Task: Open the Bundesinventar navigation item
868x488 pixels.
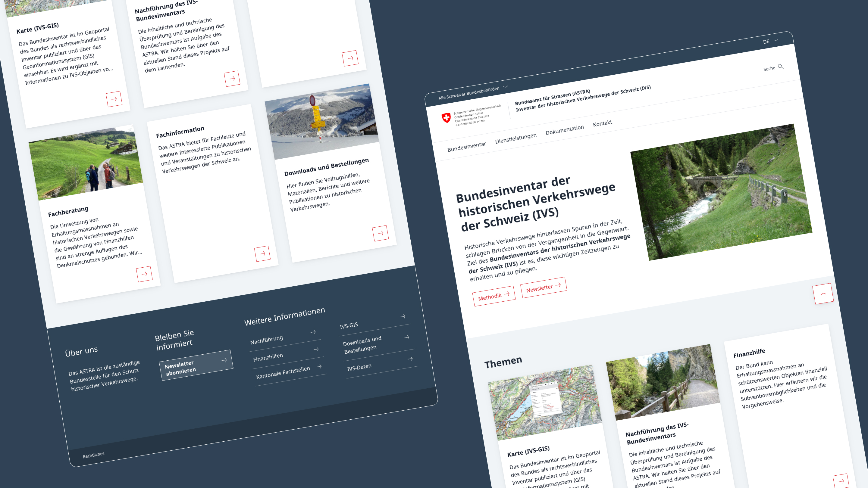Action: pos(466,147)
